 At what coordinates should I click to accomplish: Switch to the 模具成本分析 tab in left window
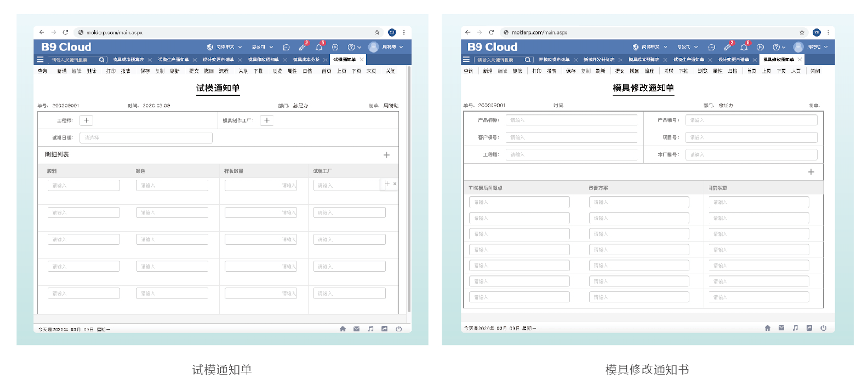click(306, 60)
